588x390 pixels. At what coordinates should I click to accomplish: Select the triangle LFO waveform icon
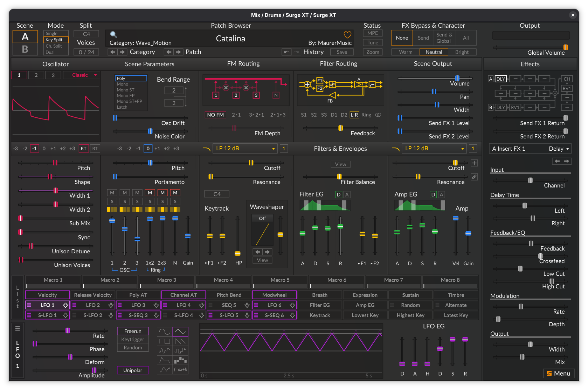coord(180,331)
